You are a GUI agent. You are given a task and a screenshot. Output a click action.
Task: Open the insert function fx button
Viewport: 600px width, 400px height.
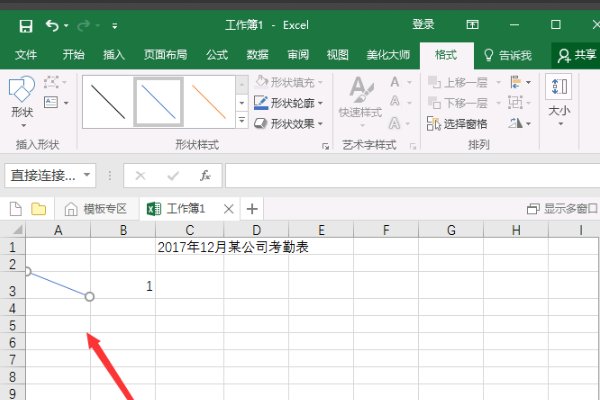205,175
